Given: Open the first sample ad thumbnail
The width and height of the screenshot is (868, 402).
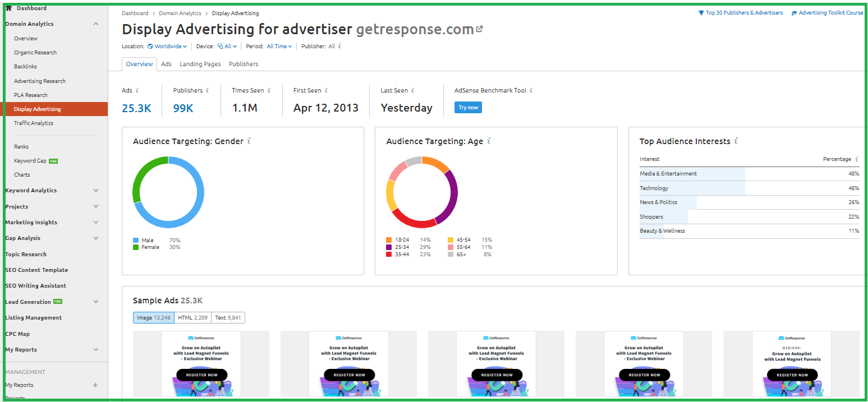Looking at the screenshot, I should [201, 363].
